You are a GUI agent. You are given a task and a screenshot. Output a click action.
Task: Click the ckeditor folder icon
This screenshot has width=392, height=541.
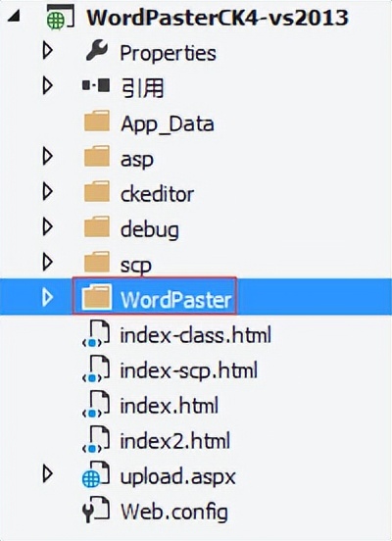97,191
